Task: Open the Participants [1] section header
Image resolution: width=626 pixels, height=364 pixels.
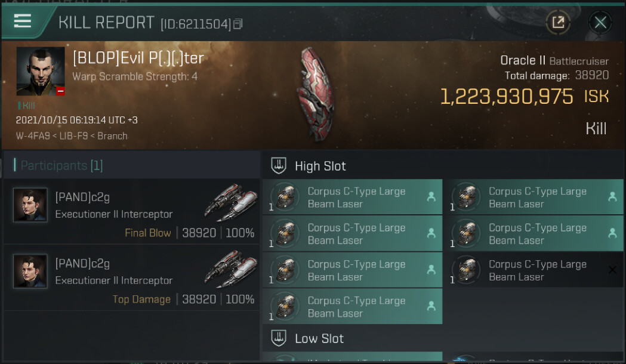Action: 61,165
